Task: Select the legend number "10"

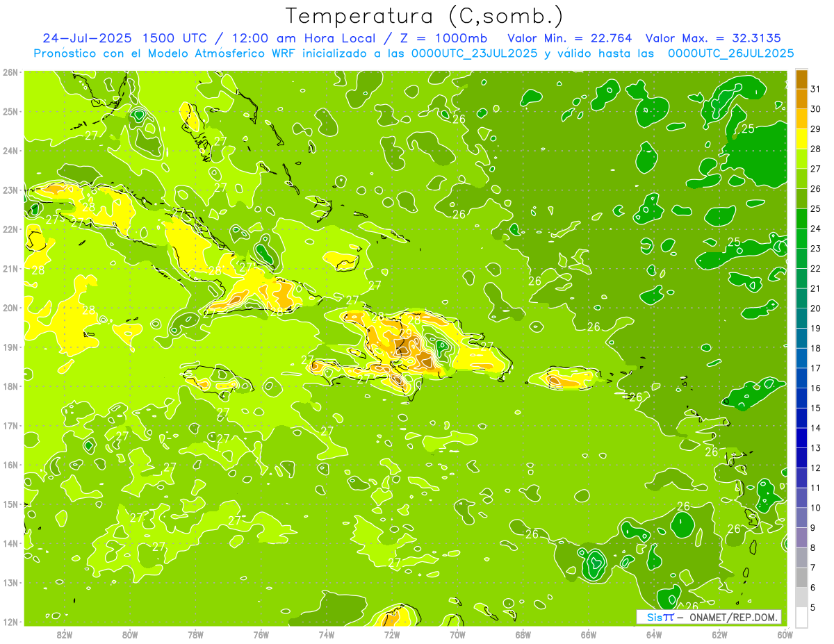Action: (815, 508)
